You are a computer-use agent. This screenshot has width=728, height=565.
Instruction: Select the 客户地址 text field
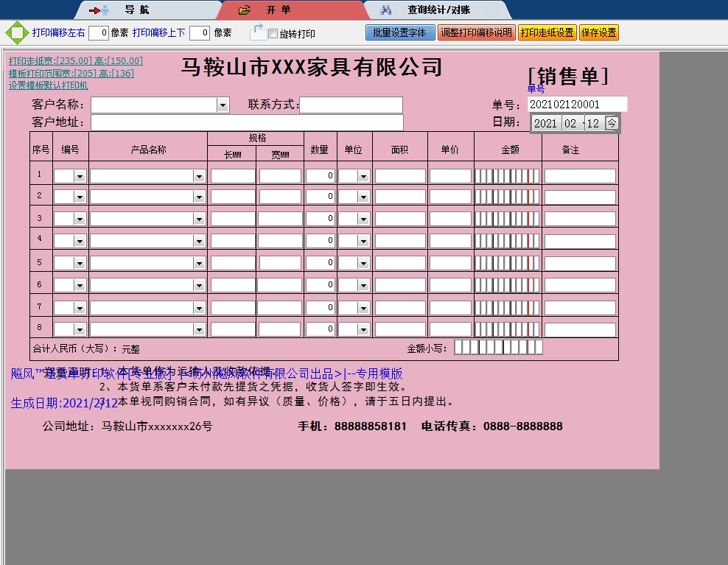tap(247, 122)
